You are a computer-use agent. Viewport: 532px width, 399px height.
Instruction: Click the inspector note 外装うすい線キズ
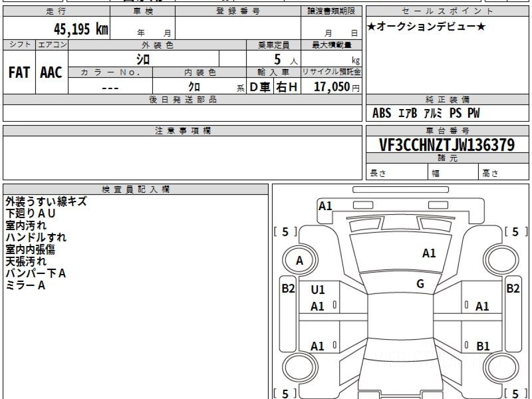pyautogui.click(x=46, y=201)
